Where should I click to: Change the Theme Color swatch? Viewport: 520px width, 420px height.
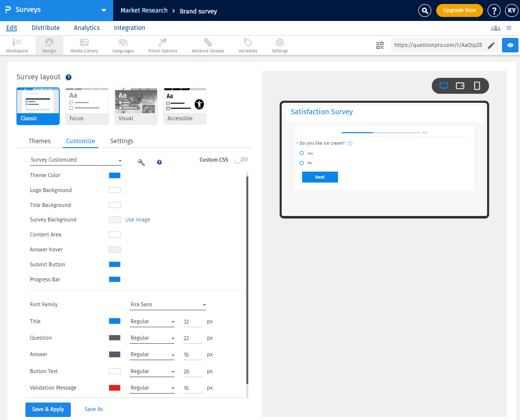pos(114,175)
